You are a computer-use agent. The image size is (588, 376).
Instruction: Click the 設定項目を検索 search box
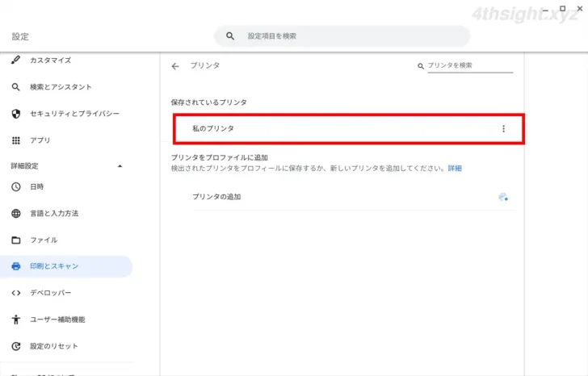click(342, 36)
